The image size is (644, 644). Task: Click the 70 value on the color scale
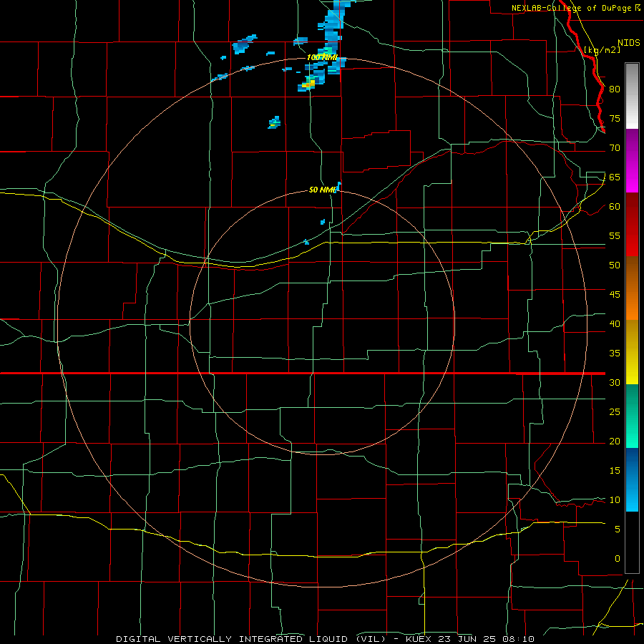point(615,148)
